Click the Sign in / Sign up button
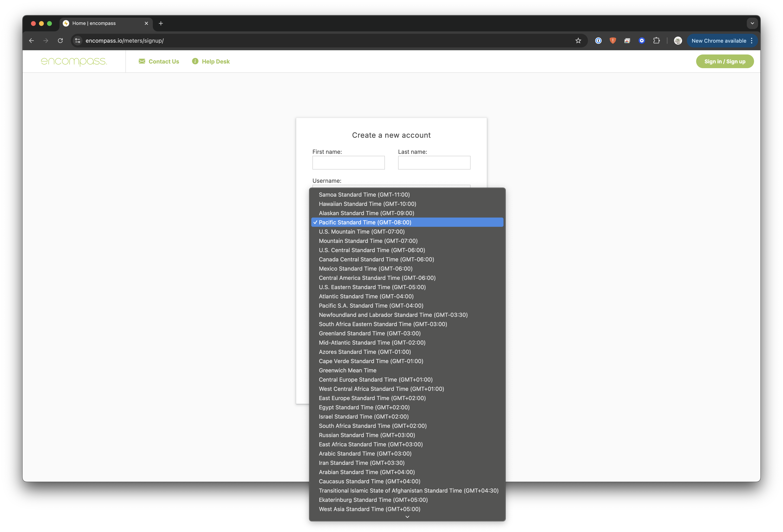Image resolution: width=783 pixels, height=532 pixels. click(725, 61)
